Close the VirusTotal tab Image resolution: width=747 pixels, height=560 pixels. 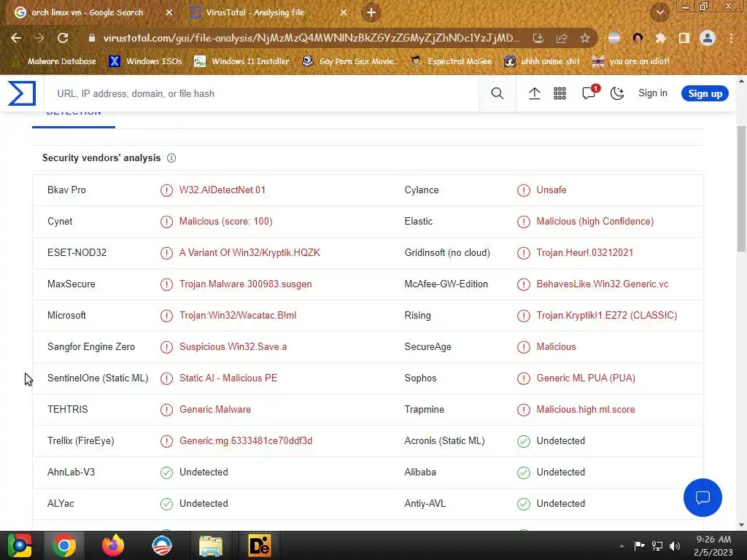(344, 13)
